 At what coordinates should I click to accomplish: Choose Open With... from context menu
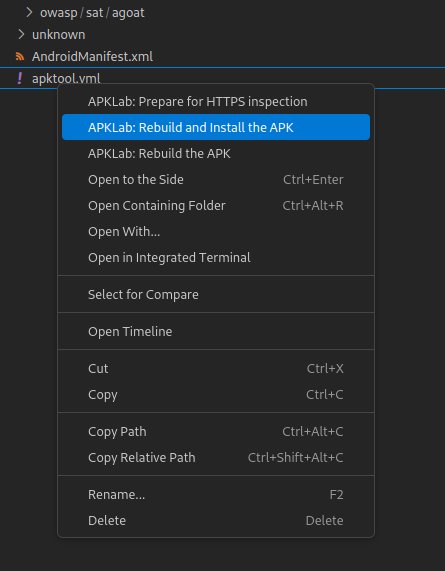tap(216, 232)
